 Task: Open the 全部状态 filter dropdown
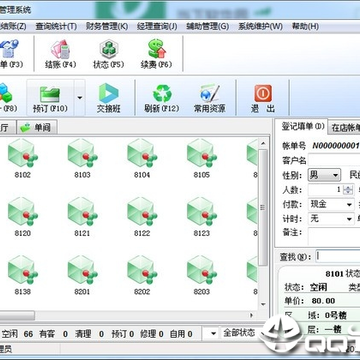(234, 333)
